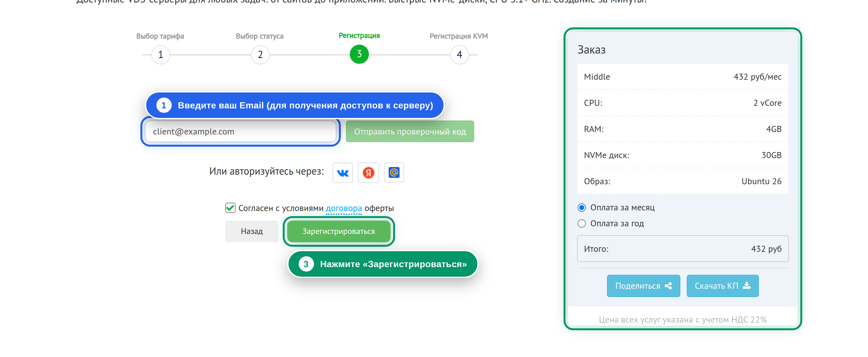Log in with the VK icon
868x357 pixels.
pyautogui.click(x=342, y=173)
